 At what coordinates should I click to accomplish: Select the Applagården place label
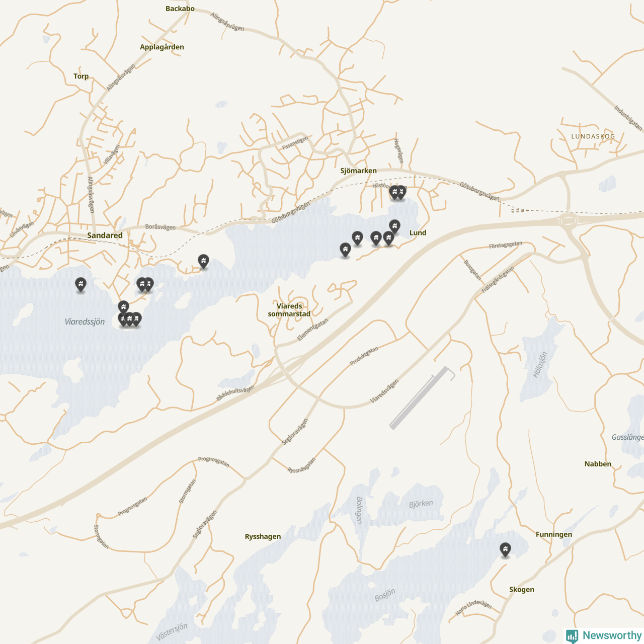pos(162,47)
